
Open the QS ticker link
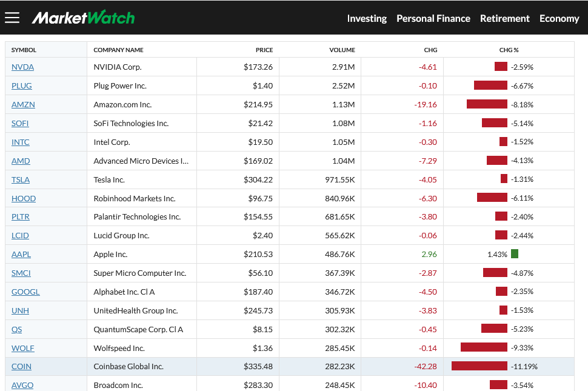(16, 329)
